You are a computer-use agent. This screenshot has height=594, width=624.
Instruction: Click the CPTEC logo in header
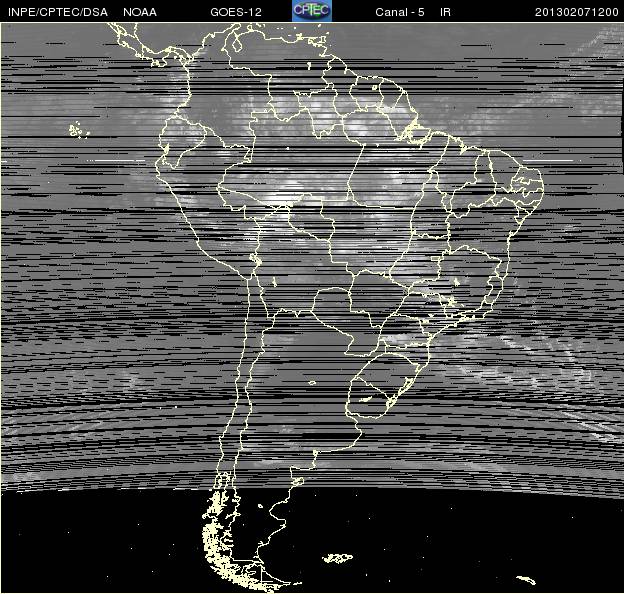pos(312,11)
